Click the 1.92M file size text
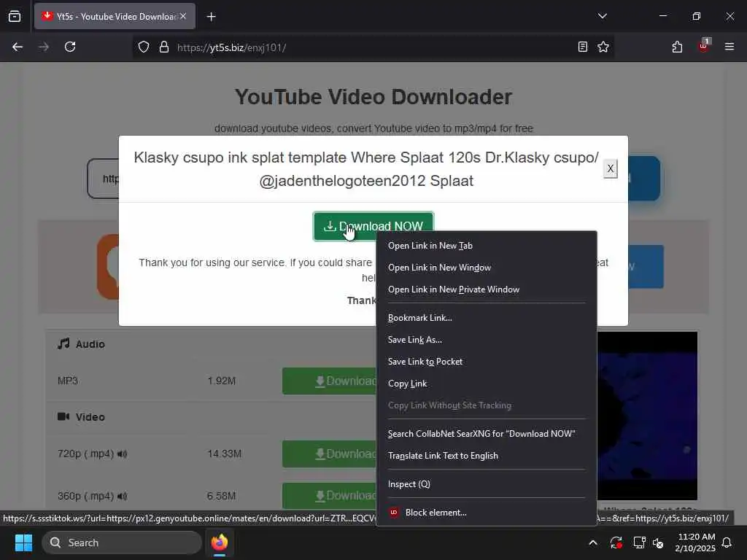747x560 pixels. pyautogui.click(x=222, y=381)
